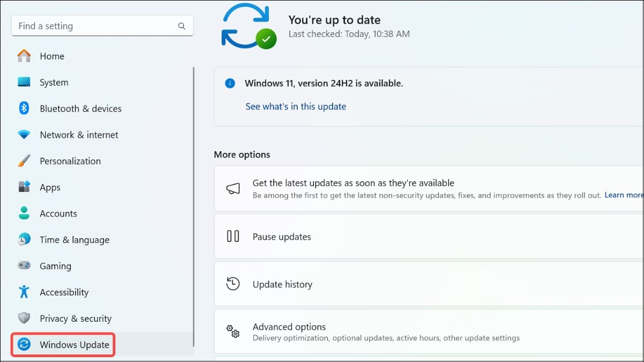Click the 'More options' heading
644x362 pixels.
(242, 154)
